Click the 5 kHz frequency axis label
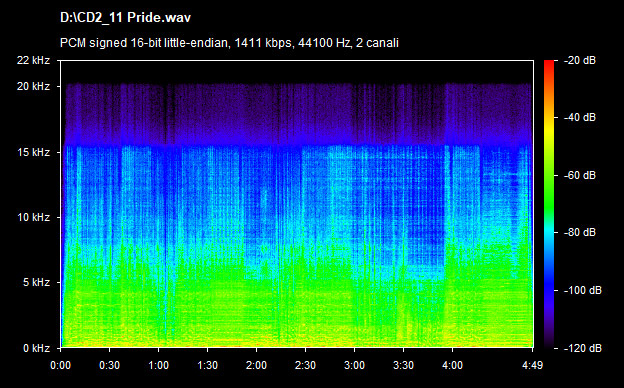Screen dimensions: 624x388 [37, 283]
